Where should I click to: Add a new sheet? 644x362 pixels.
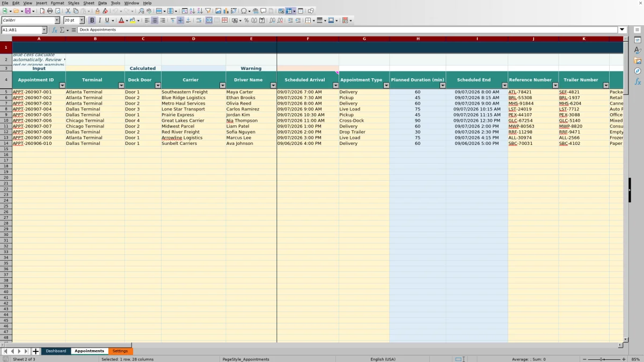(x=36, y=351)
